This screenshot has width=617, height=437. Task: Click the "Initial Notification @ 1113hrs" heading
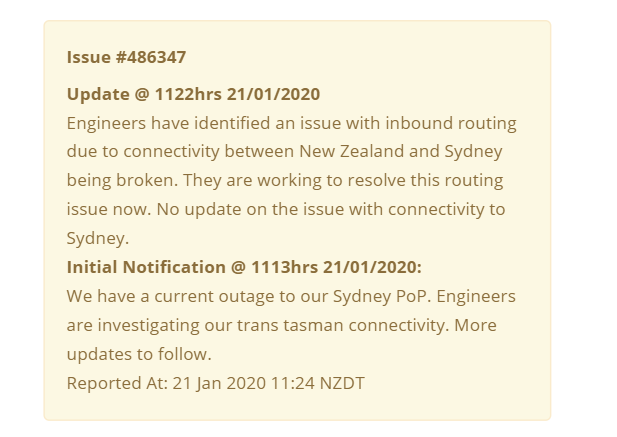(x=244, y=267)
